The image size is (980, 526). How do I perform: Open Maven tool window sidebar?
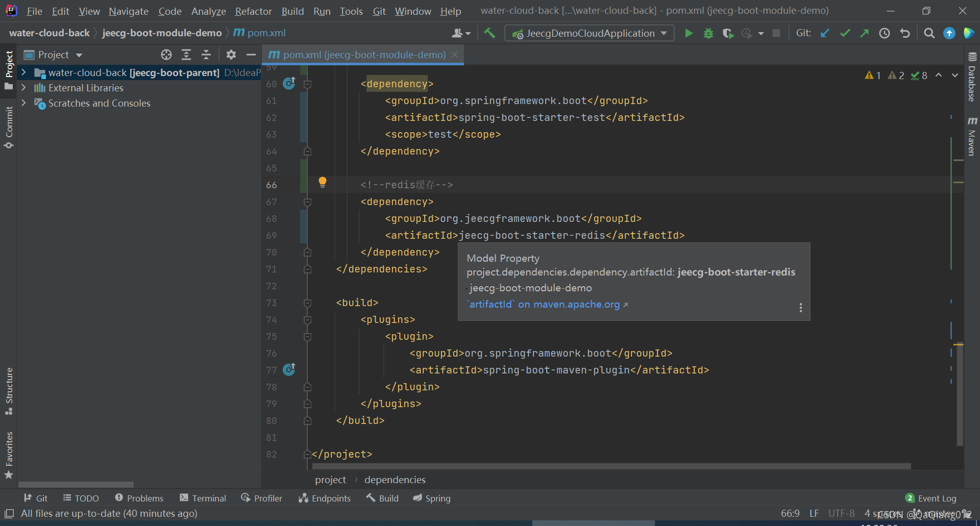(x=972, y=136)
